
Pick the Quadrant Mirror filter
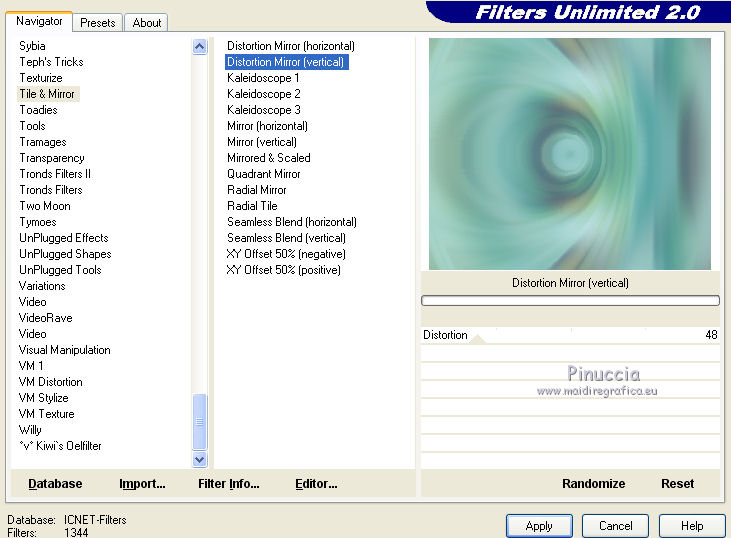tap(263, 174)
